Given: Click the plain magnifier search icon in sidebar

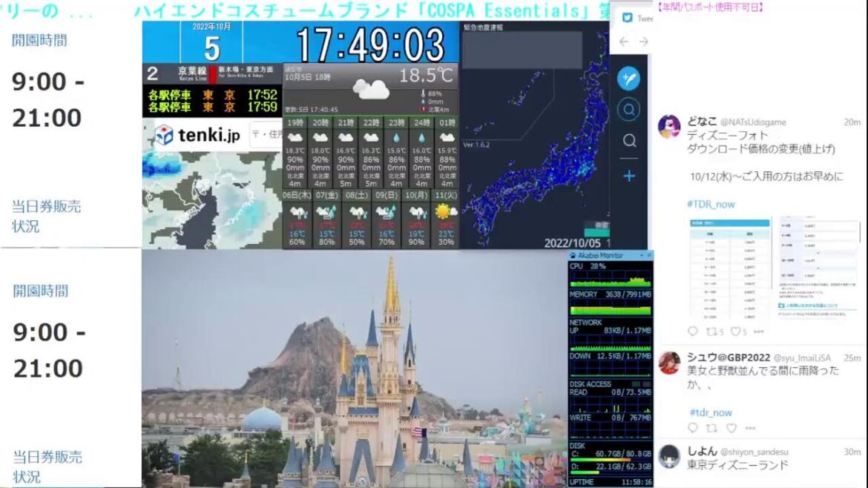Looking at the screenshot, I should [629, 141].
